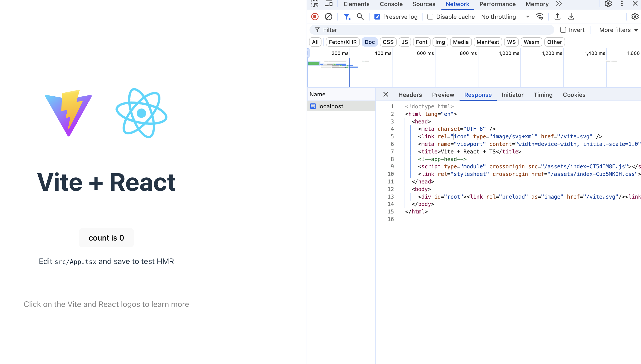Select Wasm request type filter
Image resolution: width=641 pixels, height=364 pixels.
[531, 42]
